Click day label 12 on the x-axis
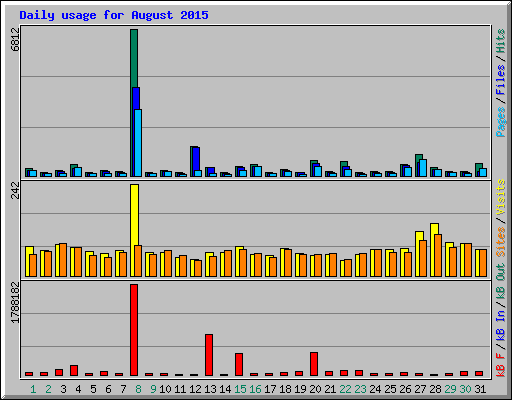 click(195, 389)
